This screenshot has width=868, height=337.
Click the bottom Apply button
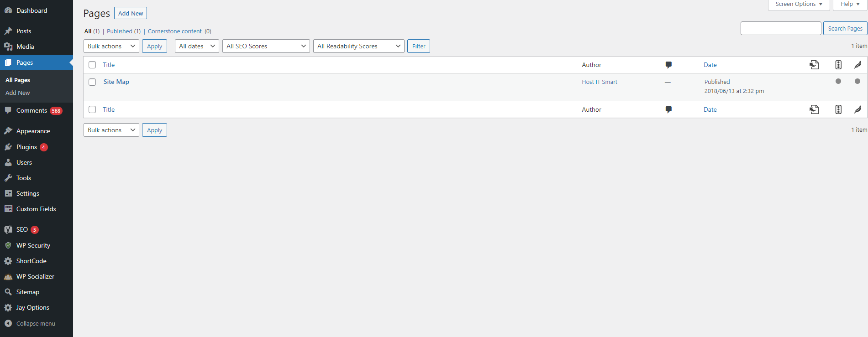tap(154, 130)
